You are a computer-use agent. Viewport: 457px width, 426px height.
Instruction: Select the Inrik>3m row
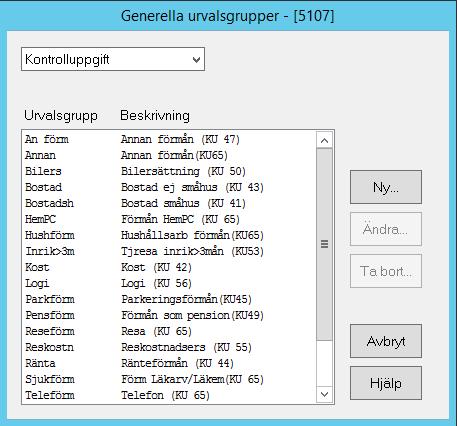click(169, 251)
